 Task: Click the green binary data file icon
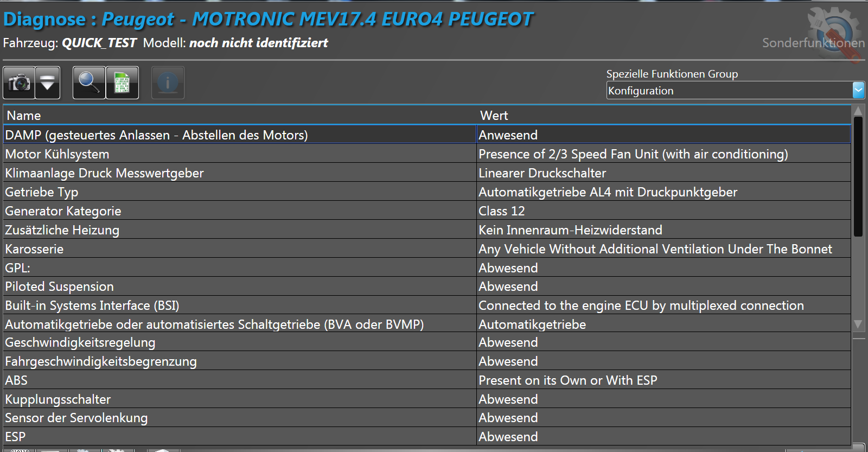coord(122,83)
